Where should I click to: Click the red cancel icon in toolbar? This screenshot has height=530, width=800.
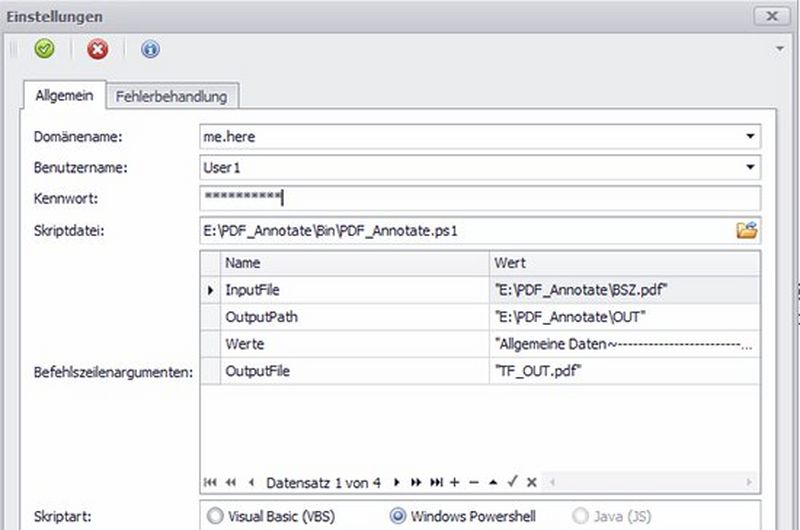[x=97, y=49]
